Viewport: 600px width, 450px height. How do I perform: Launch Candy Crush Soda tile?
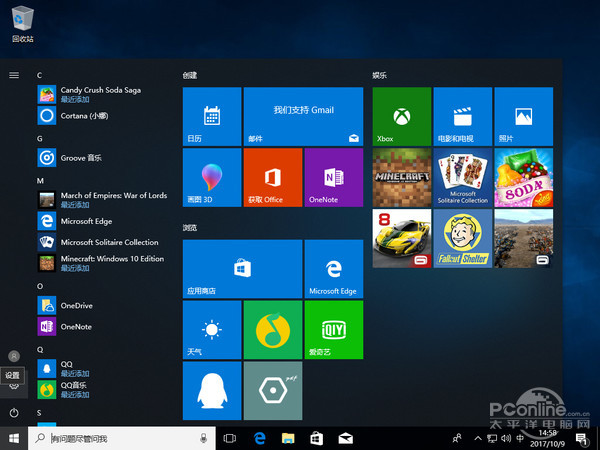point(523,178)
